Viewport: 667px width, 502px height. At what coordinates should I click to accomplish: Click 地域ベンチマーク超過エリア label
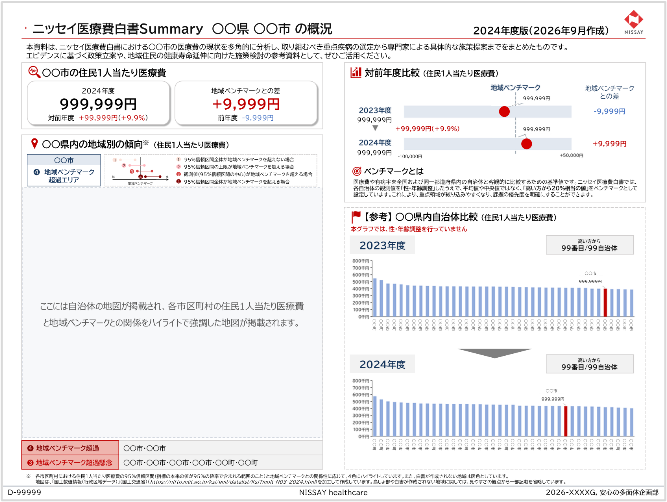click(68, 176)
